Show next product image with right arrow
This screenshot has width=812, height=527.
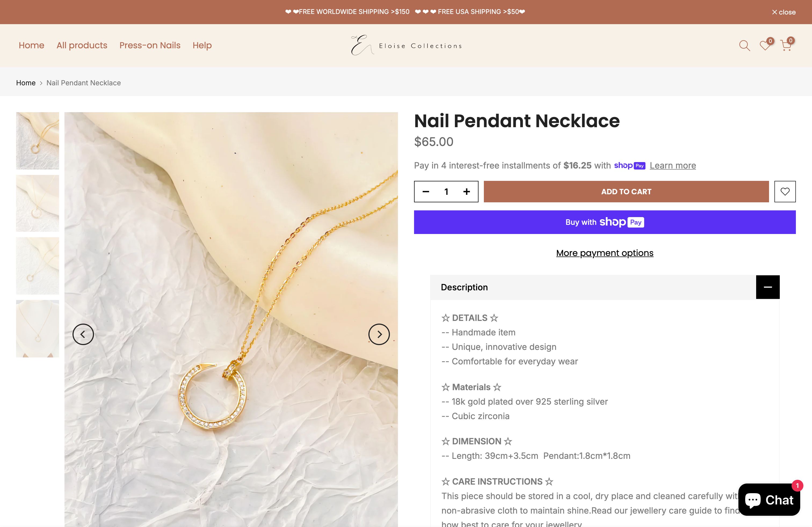(x=379, y=334)
